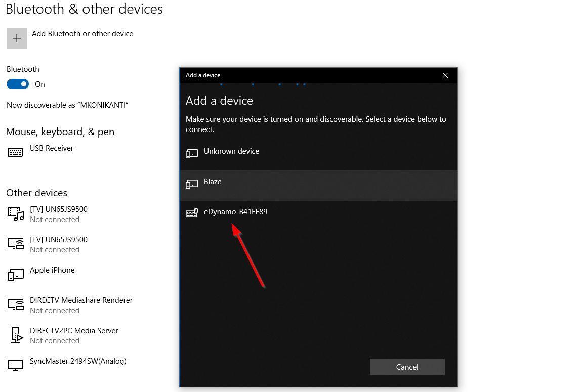Select the first [TV] UN65JS9500 media icon
The height and width of the screenshot is (392, 581).
[x=16, y=214]
